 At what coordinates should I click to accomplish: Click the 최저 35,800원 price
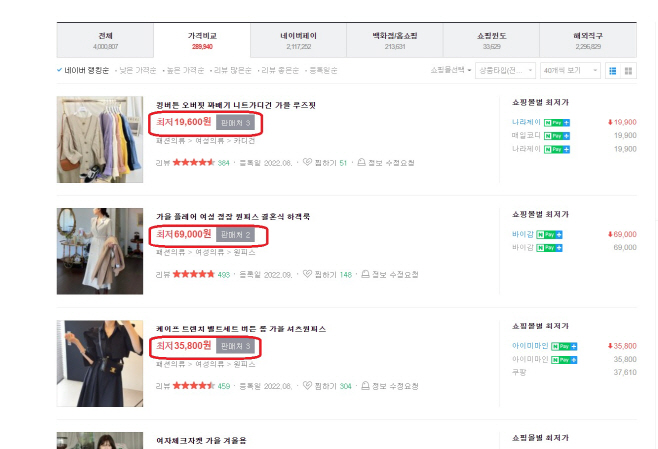(184, 345)
